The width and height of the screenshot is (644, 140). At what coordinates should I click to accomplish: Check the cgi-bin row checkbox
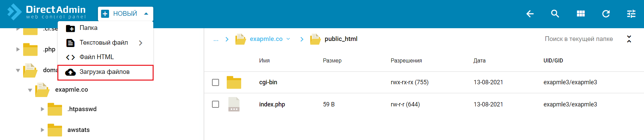[216, 82]
